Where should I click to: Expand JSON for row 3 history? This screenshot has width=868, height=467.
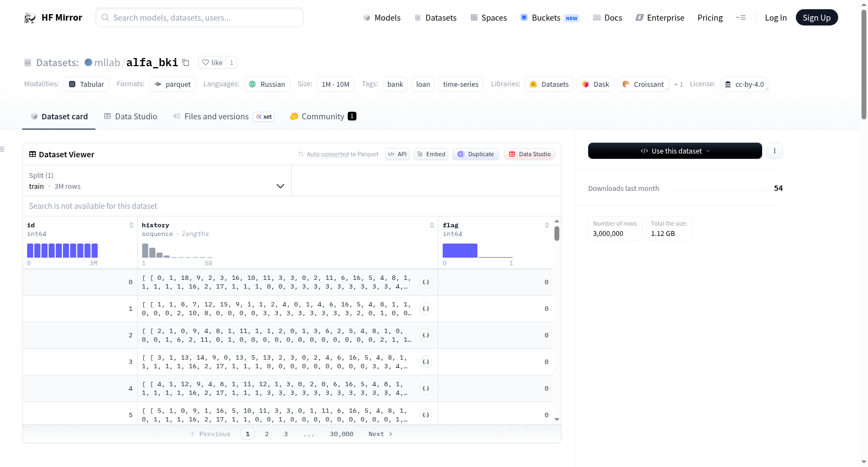coord(426,362)
